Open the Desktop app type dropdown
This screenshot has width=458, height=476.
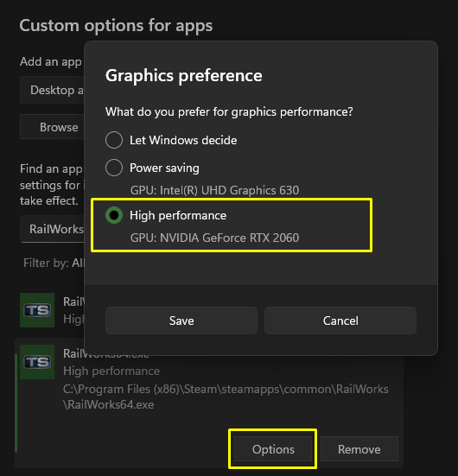click(x=52, y=90)
